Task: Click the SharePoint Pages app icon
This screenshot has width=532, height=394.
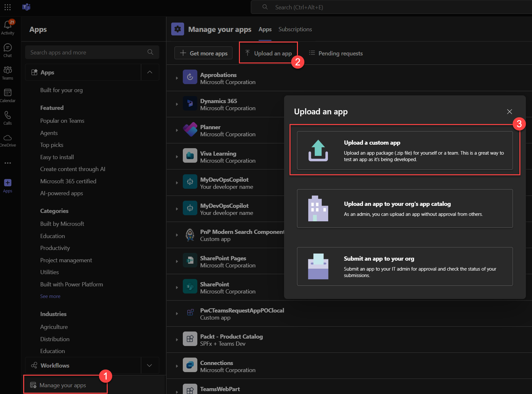Action: (x=190, y=260)
